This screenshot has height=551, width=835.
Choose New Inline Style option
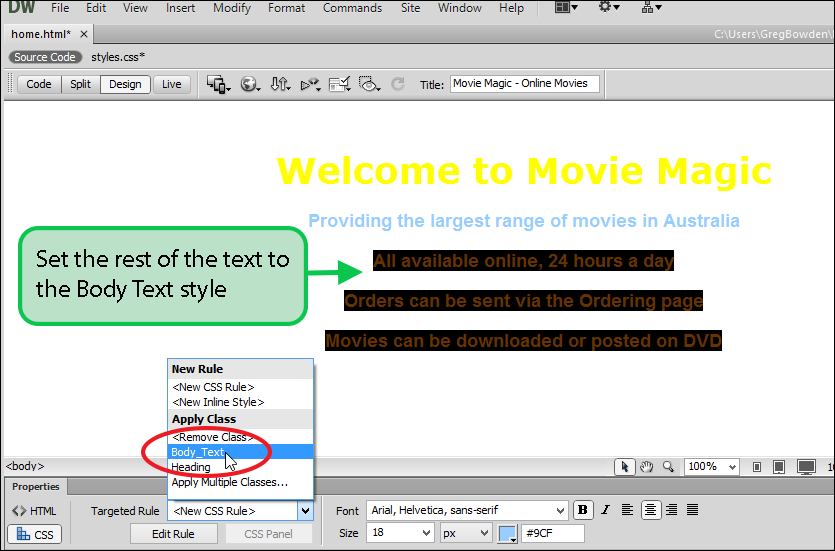240,402
